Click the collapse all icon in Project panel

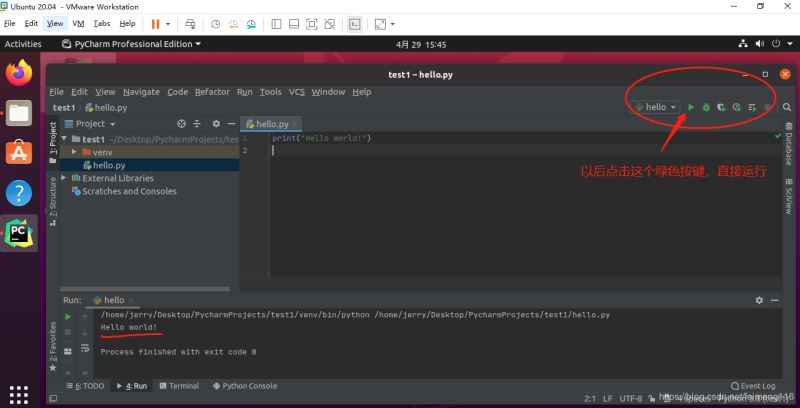click(197, 123)
